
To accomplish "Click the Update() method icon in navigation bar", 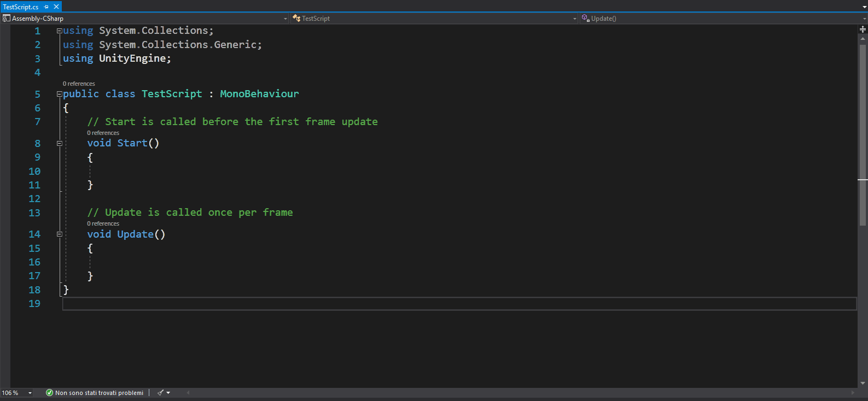I will coord(586,18).
